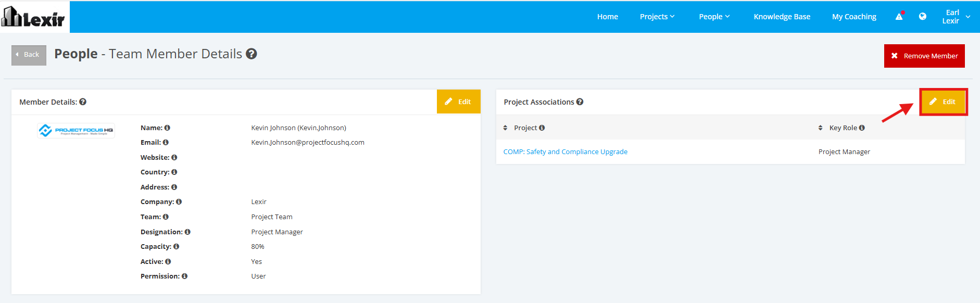Go Back to previous page
Viewport: 980px width, 303px height.
tap(29, 55)
